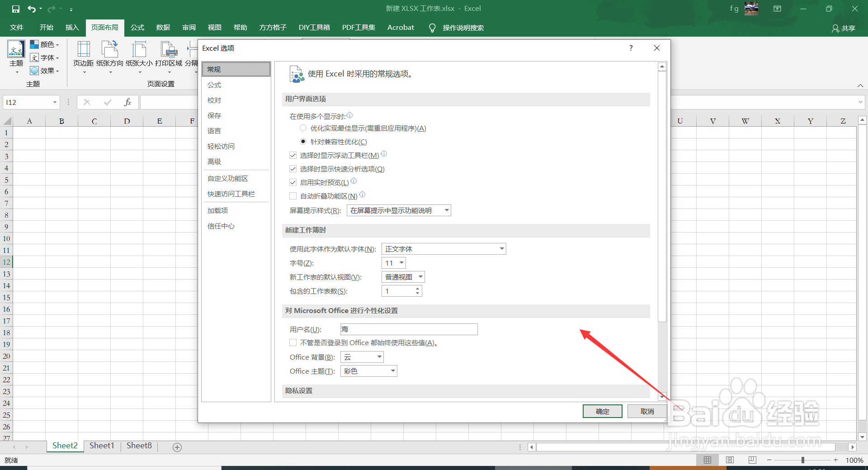Open the Effects (效果) theme icon
Viewport: 868px width, 470px height.
coord(34,71)
